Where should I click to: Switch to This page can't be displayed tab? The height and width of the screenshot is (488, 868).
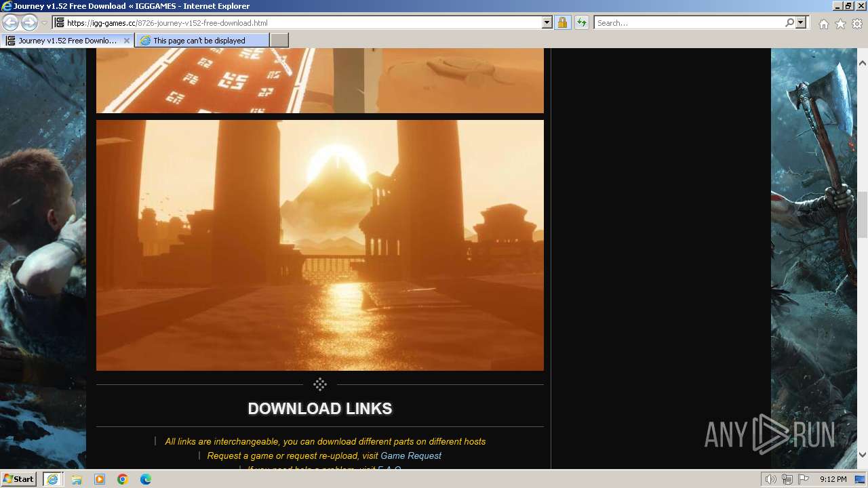pyautogui.click(x=202, y=41)
